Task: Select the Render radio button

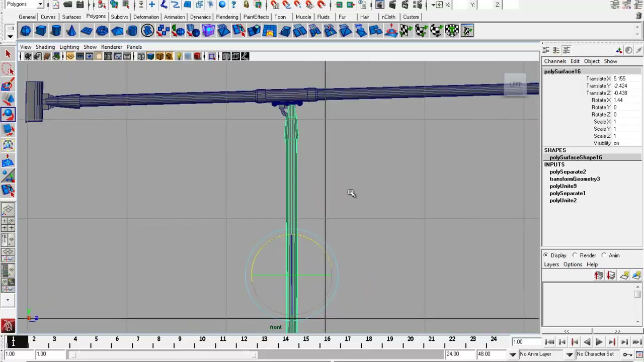Action: click(575, 255)
